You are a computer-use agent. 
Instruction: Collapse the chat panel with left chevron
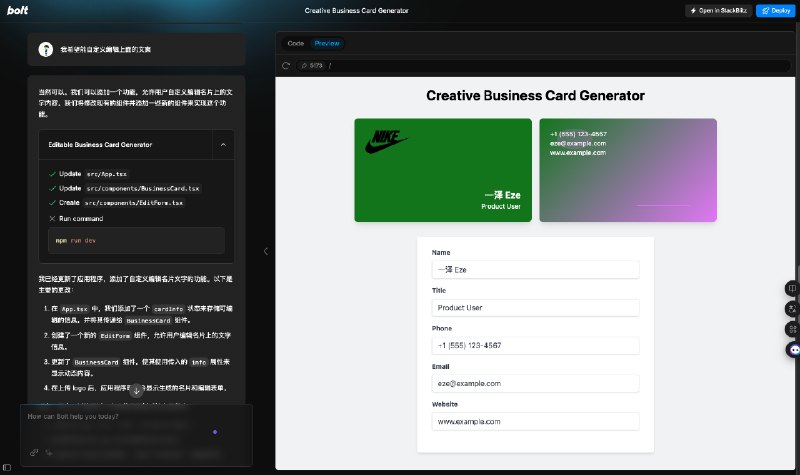266,251
